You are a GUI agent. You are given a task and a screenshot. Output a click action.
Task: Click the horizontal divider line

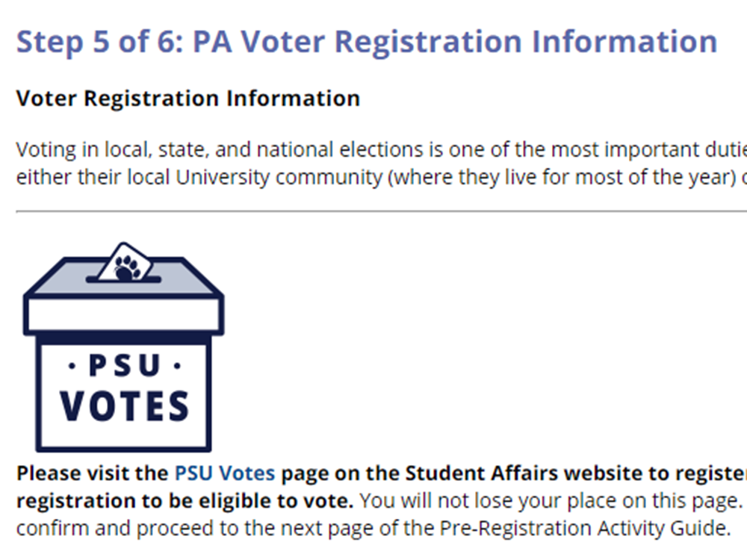[373, 211]
